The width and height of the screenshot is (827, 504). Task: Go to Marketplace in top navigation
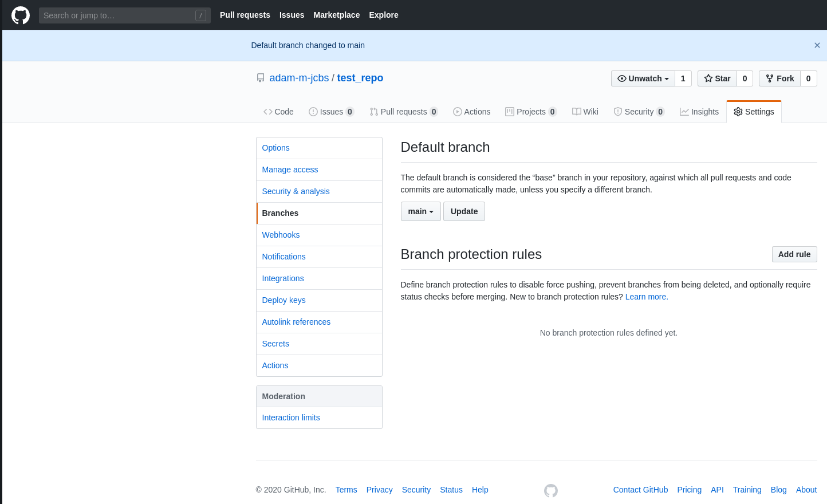tap(337, 15)
